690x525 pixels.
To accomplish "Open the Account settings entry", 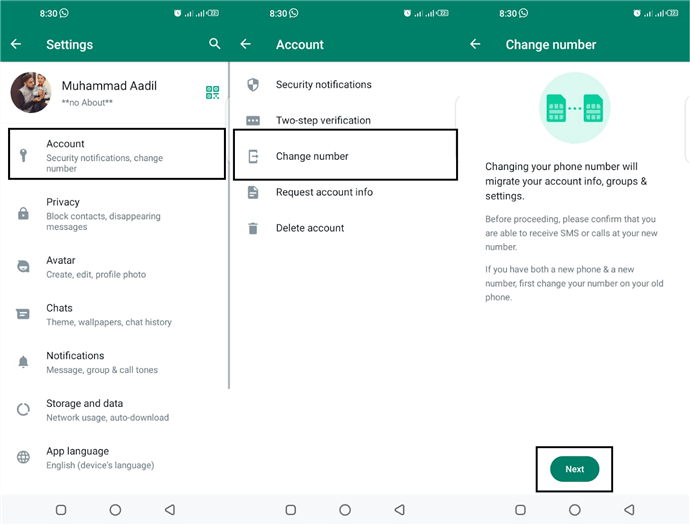I will pos(117,154).
